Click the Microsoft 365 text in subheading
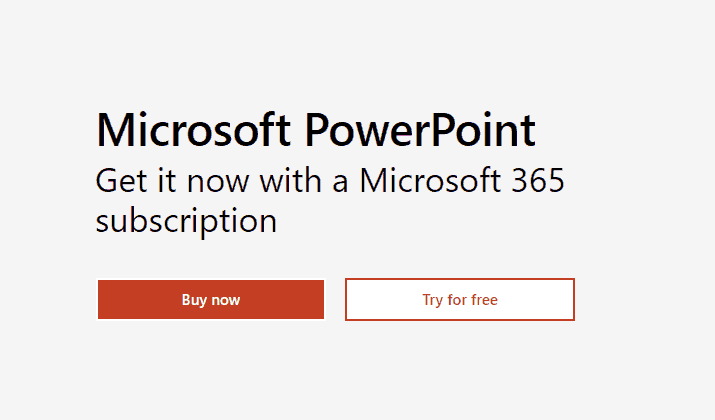The image size is (715, 420). tap(462, 183)
